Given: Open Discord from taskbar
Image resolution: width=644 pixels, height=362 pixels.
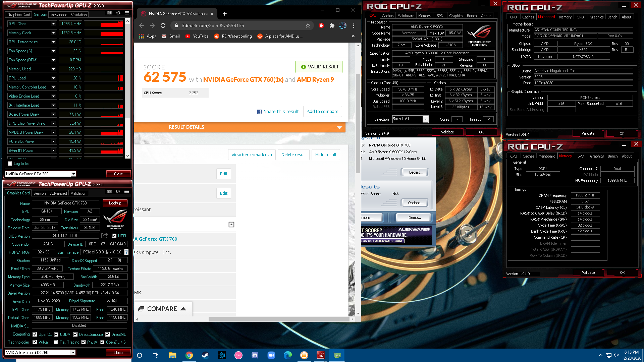Looking at the screenshot, I should tap(255, 355).
